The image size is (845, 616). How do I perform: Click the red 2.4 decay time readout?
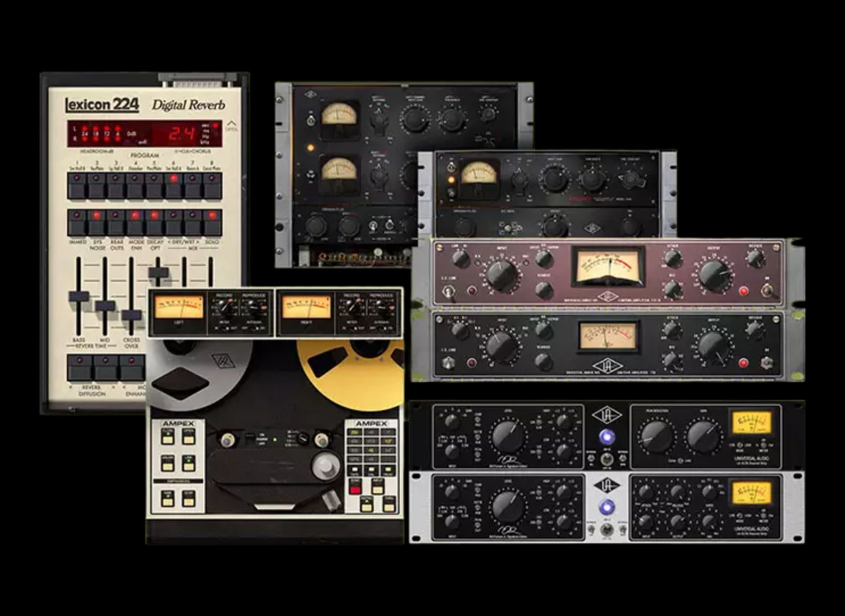click(181, 134)
